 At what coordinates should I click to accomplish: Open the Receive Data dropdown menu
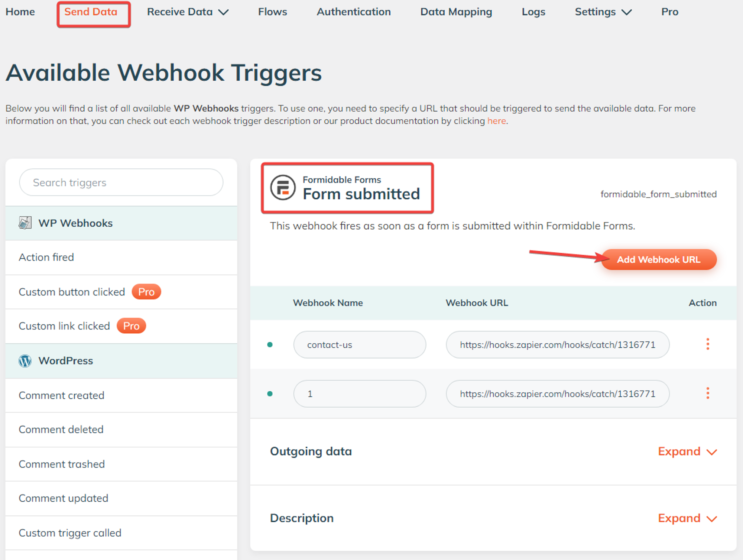coord(188,12)
